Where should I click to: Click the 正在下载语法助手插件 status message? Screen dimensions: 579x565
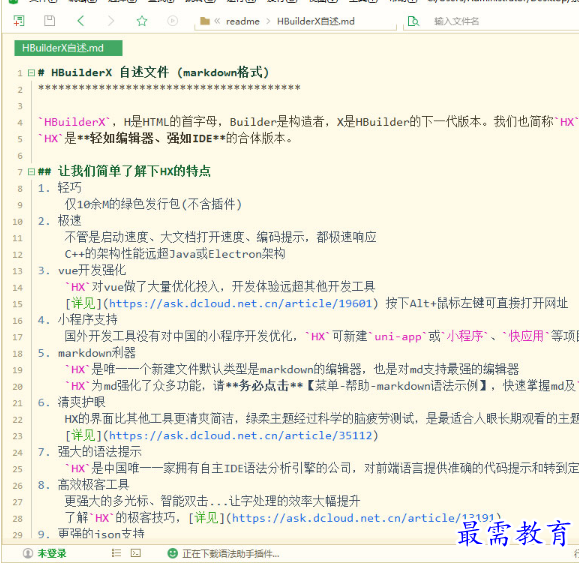tap(230, 554)
